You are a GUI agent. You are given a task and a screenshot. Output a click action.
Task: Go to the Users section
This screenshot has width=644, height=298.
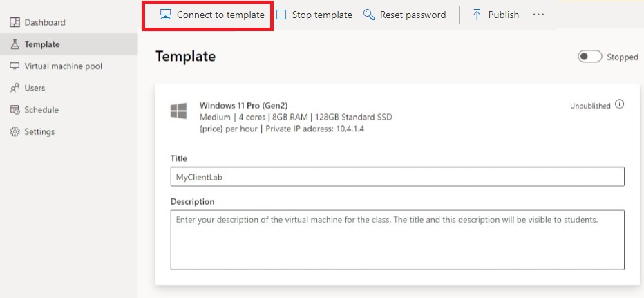coord(35,88)
